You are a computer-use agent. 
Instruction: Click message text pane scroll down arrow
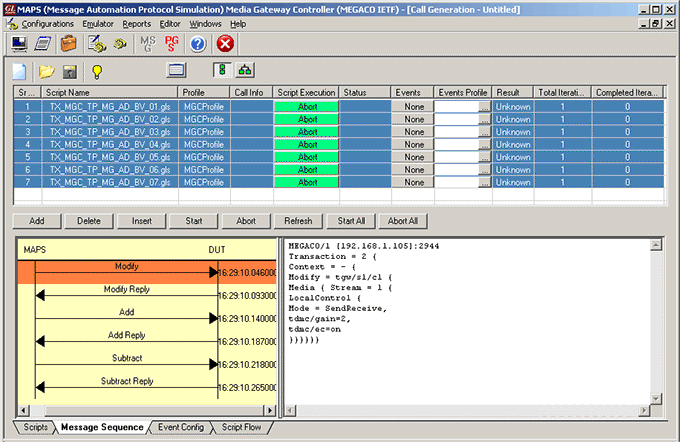(x=656, y=398)
